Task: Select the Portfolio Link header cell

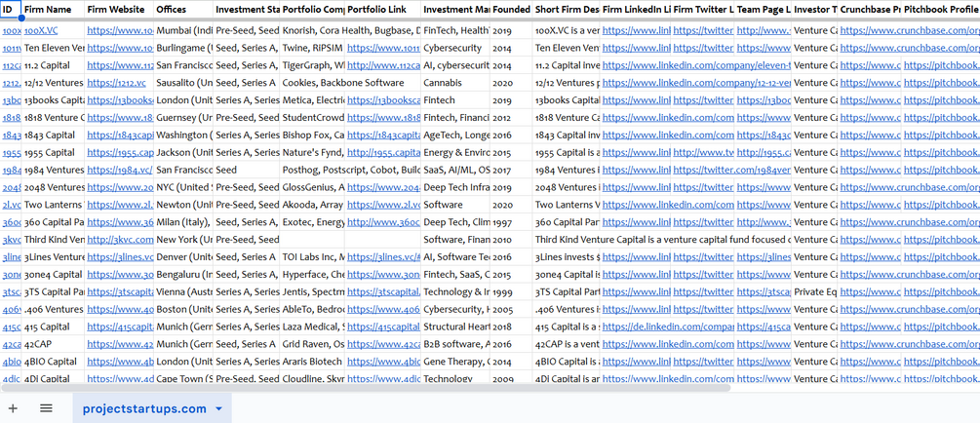Action: pyautogui.click(x=383, y=10)
